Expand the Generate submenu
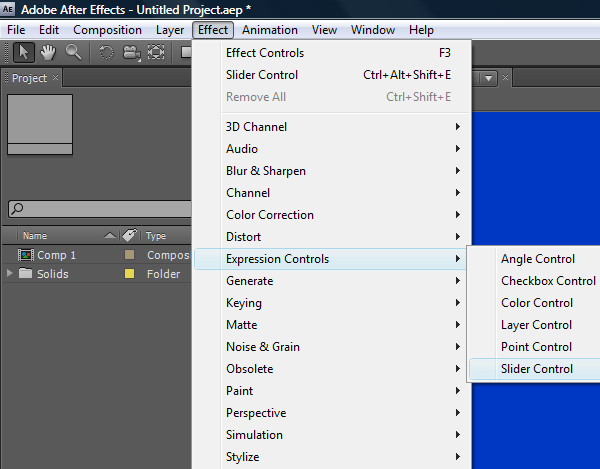Screen dimensions: 600x469 (332, 281)
